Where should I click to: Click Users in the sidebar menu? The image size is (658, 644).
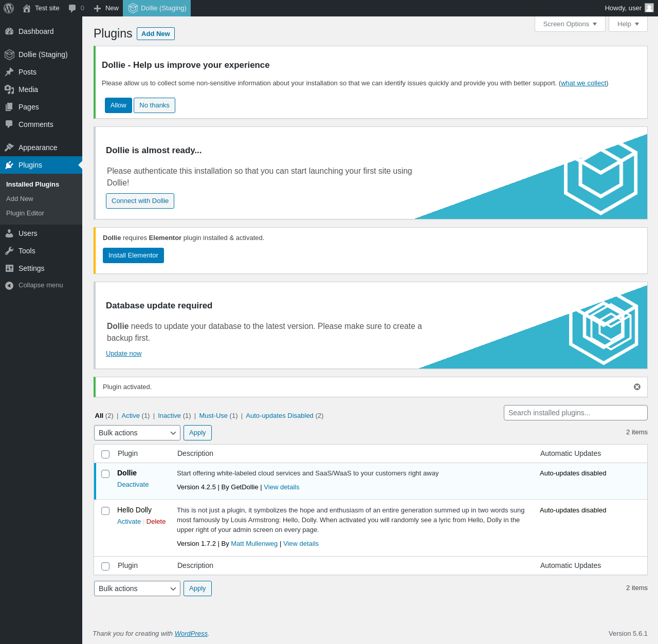pos(41,233)
